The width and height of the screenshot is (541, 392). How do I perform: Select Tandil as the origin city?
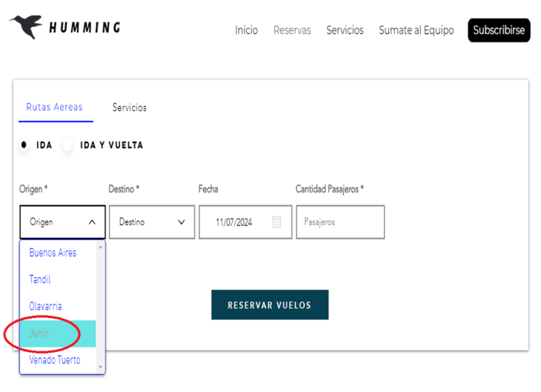pos(40,279)
